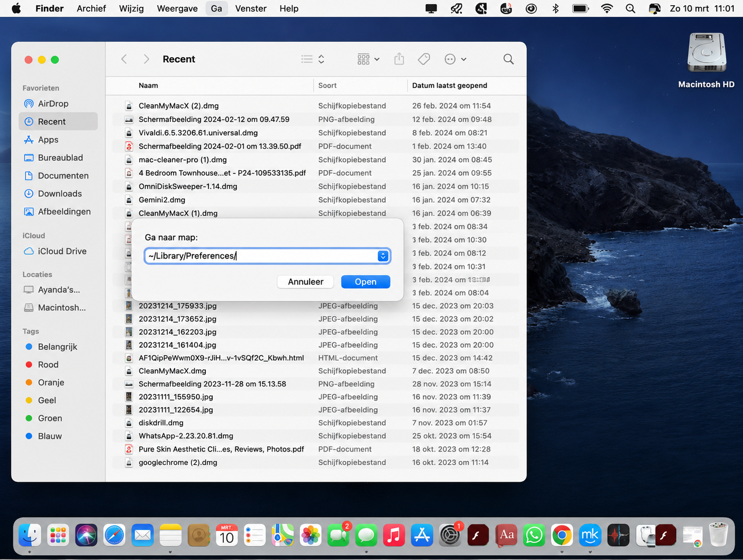
Task: Sort by the Soort column header
Action: coord(327,85)
